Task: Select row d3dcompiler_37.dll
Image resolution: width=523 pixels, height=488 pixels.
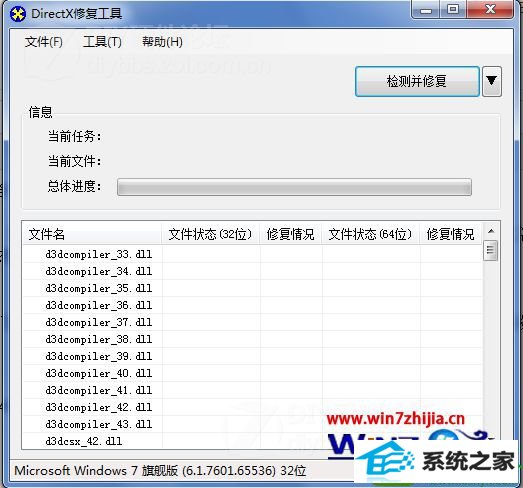Action: click(252, 322)
